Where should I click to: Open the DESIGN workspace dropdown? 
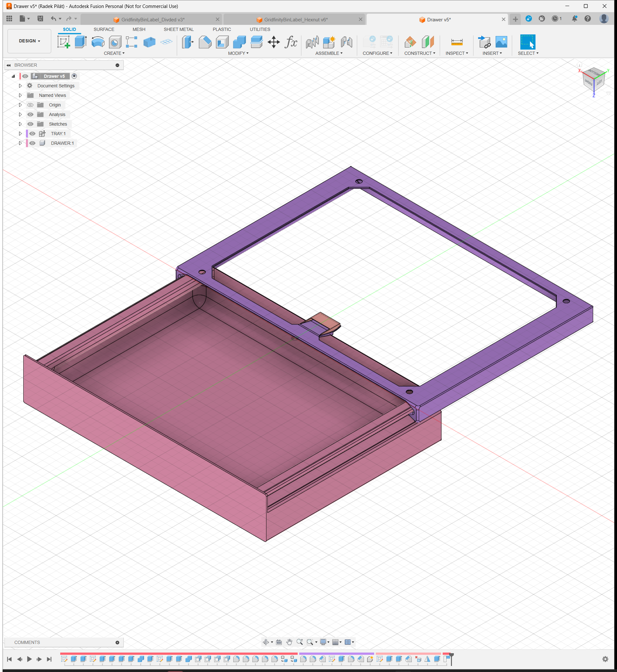coord(29,41)
